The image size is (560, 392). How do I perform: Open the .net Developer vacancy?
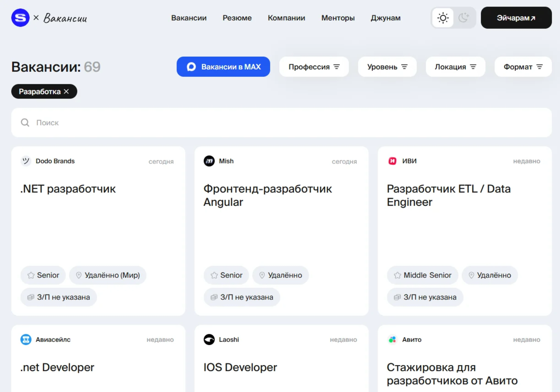(x=57, y=367)
